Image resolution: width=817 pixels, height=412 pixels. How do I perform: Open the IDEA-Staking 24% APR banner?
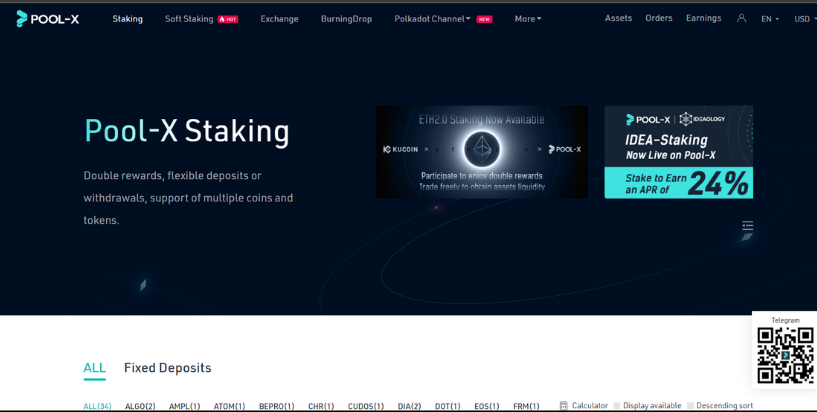click(x=678, y=152)
